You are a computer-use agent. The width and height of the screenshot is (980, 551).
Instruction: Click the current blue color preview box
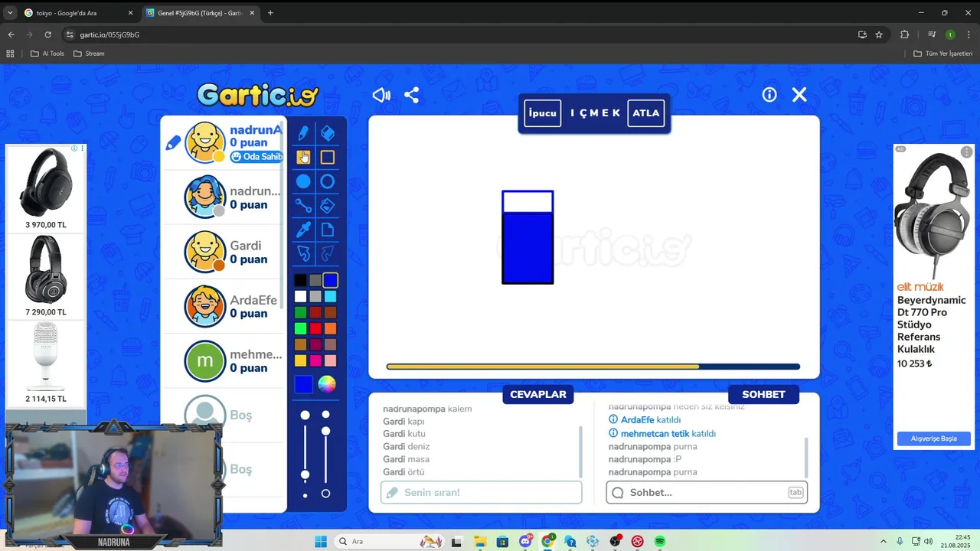304,384
